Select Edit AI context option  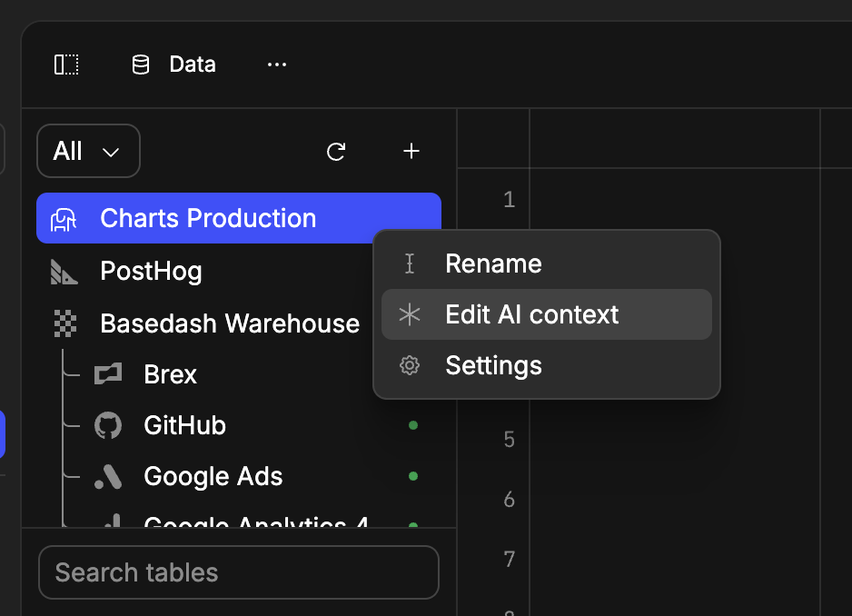[531, 314]
